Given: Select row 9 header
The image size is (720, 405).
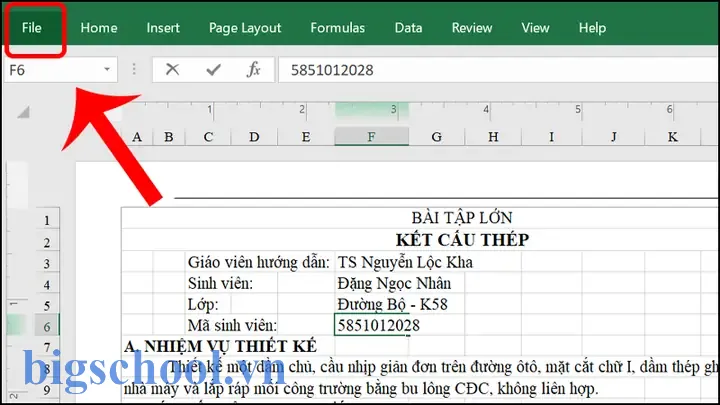Looking at the screenshot, I should (x=47, y=390).
